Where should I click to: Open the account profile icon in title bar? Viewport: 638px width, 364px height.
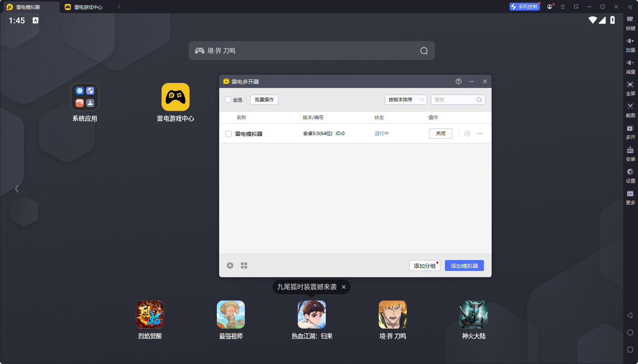[550, 7]
